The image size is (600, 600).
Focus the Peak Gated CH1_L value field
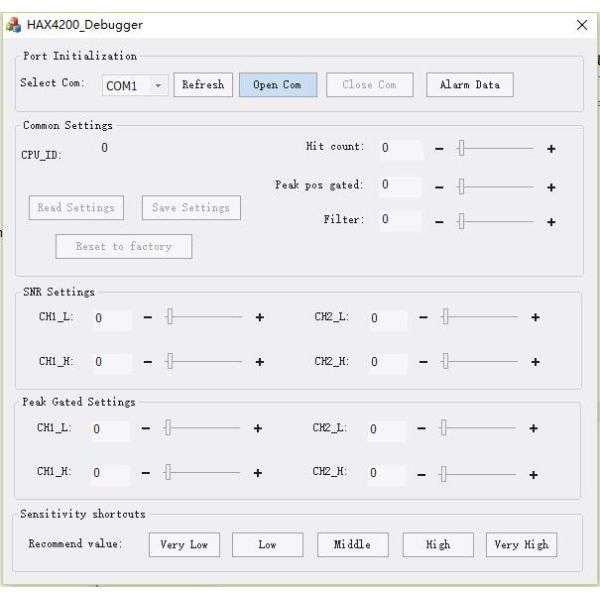[111, 430]
